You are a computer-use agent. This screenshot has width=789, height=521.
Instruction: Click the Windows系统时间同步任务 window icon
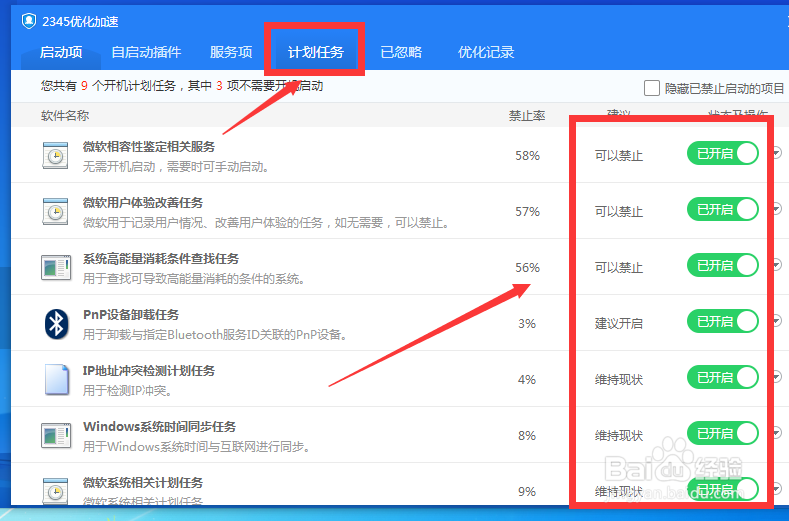pyautogui.click(x=56, y=435)
